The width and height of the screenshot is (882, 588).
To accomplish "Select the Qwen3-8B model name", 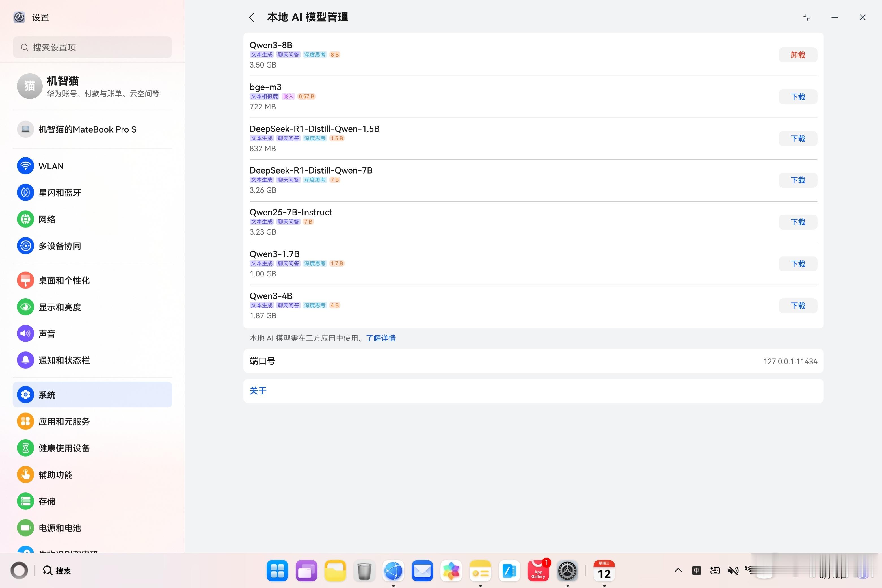I will [x=271, y=45].
